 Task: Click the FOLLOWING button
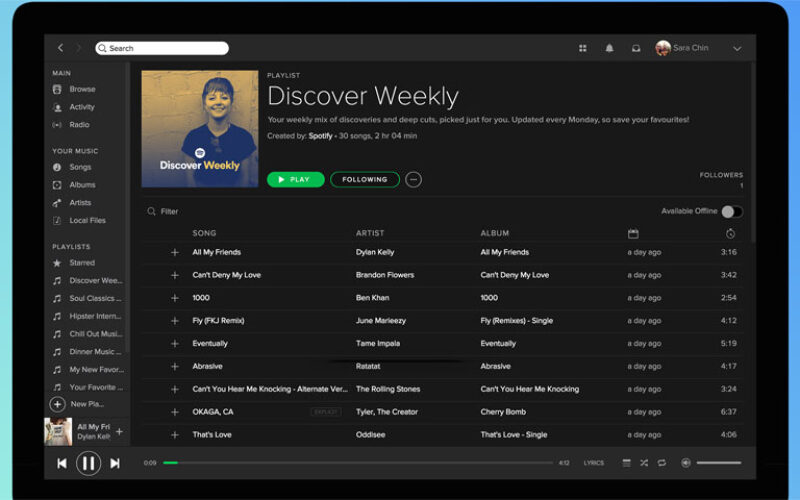point(365,180)
